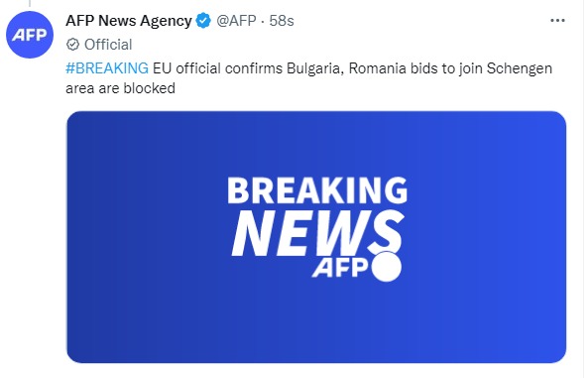This screenshot has width=588, height=378.
Task: Open the tweet via 58s timestamp
Action: click(282, 21)
